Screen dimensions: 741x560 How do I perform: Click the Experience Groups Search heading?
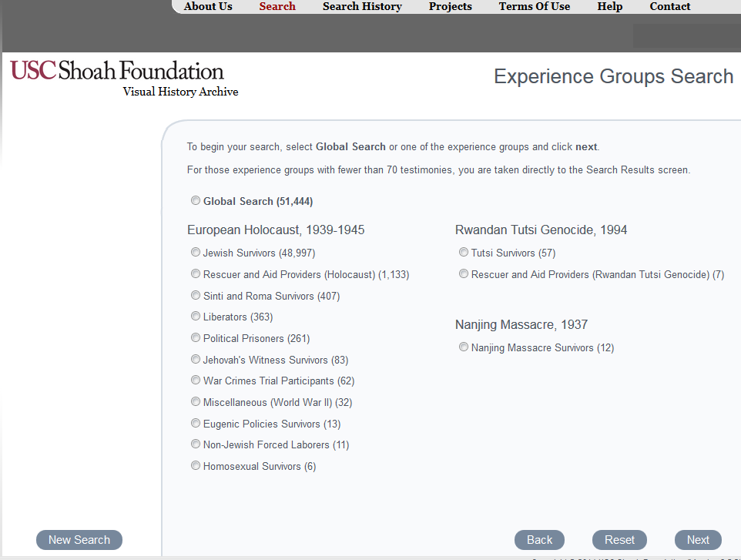tap(613, 76)
